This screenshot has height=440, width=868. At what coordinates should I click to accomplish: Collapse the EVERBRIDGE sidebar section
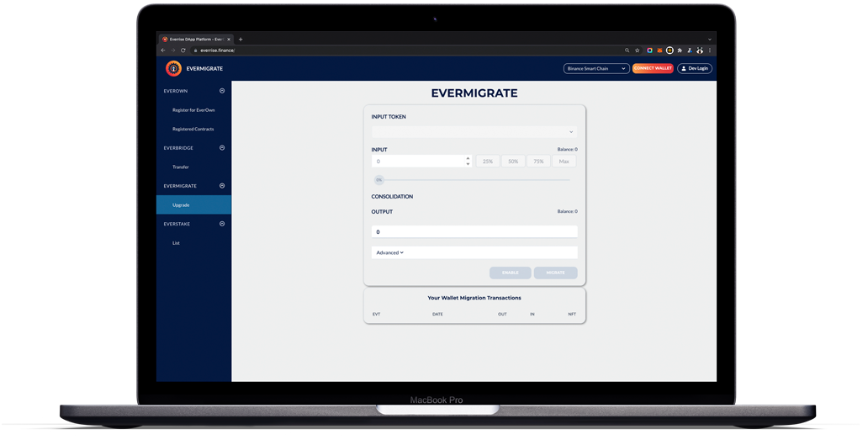222,148
